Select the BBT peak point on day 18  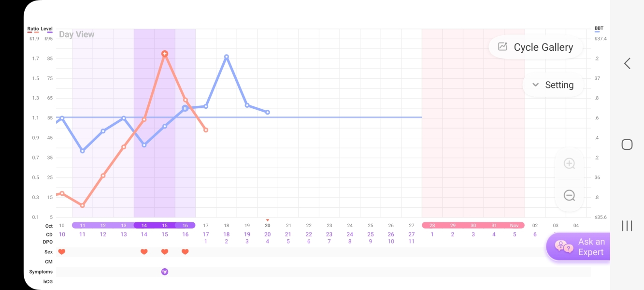click(x=226, y=57)
